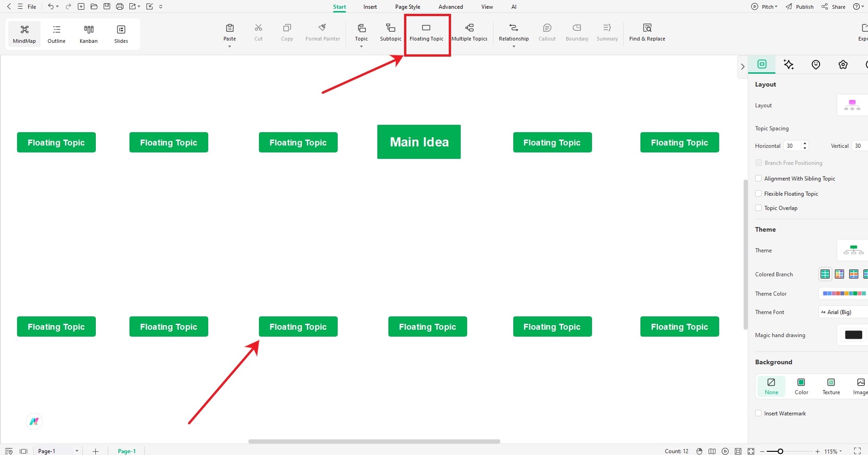Check Insert Watermark

point(758,414)
